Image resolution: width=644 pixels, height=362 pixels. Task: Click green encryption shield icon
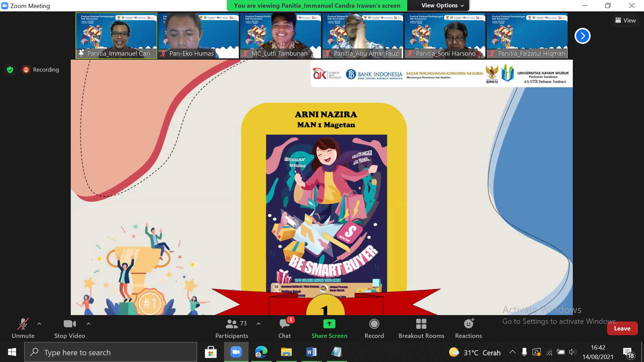click(10, 70)
